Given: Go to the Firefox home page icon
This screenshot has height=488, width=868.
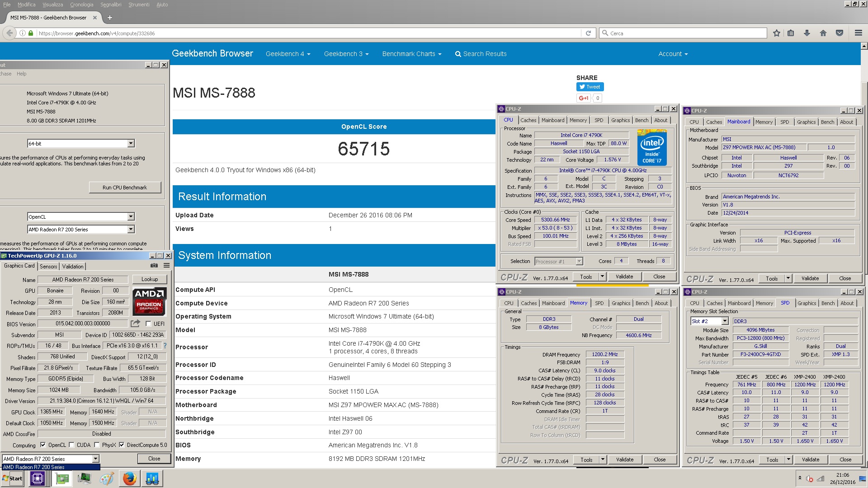Looking at the screenshot, I should 823,33.
